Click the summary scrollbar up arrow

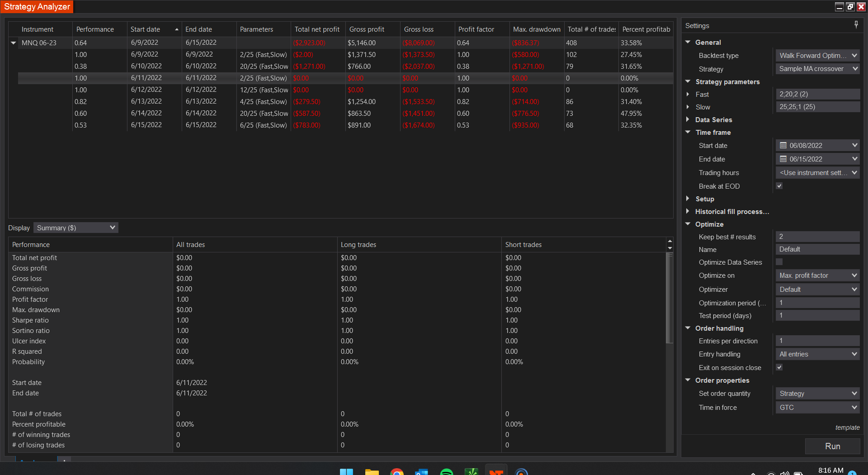click(x=670, y=241)
